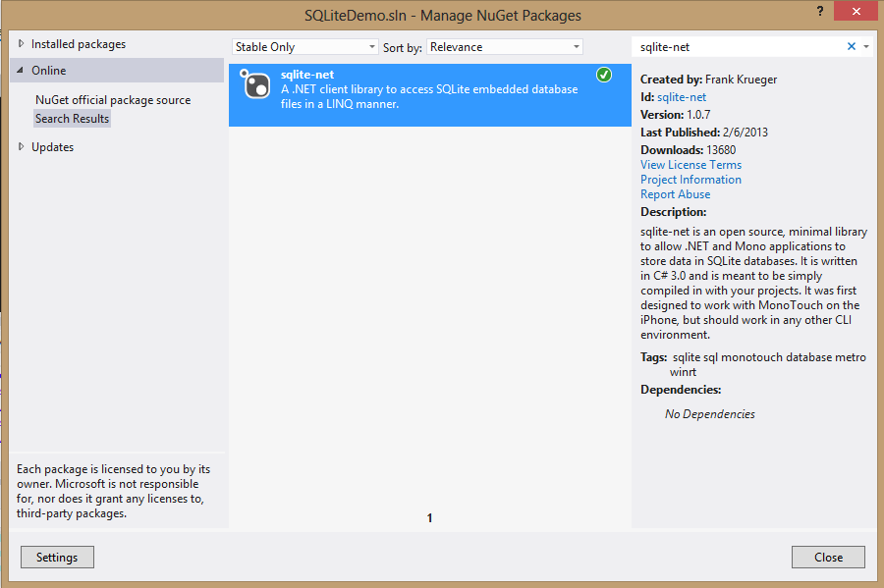
Task: Click the Version: 1.0.7 text
Action: [675, 114]
